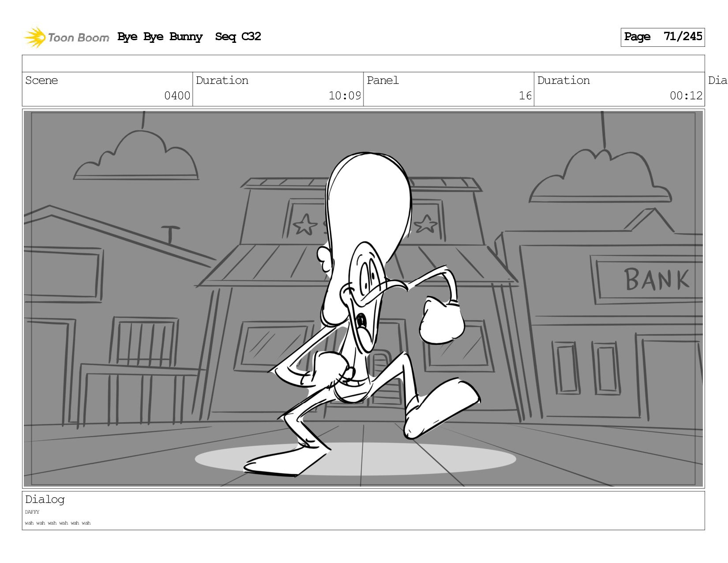This screenshot has width=728, height=563.
Task: Click the 'BANK' sign in the drawing
Action: click(x=657, y=280)
